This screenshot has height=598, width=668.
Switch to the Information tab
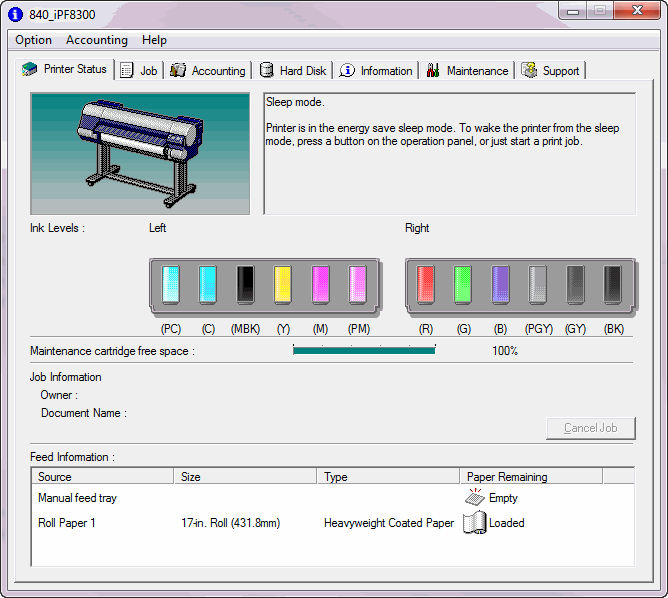pos(376,71)
